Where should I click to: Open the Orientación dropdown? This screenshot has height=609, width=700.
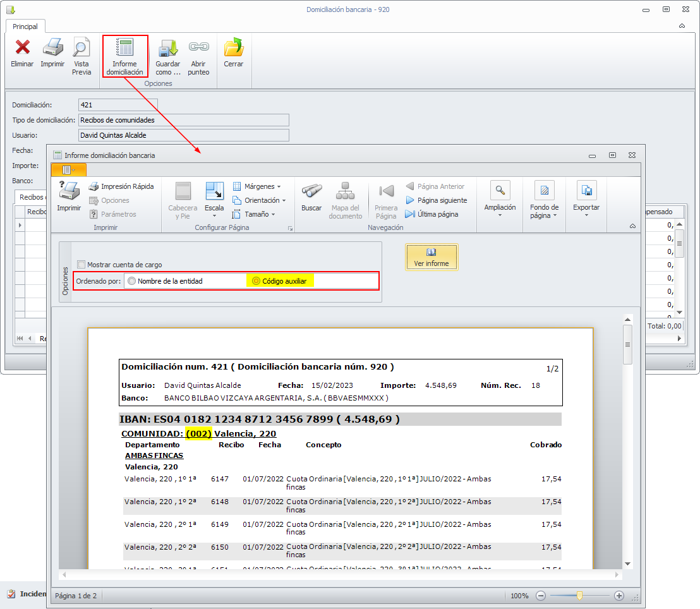coord(259,200)
